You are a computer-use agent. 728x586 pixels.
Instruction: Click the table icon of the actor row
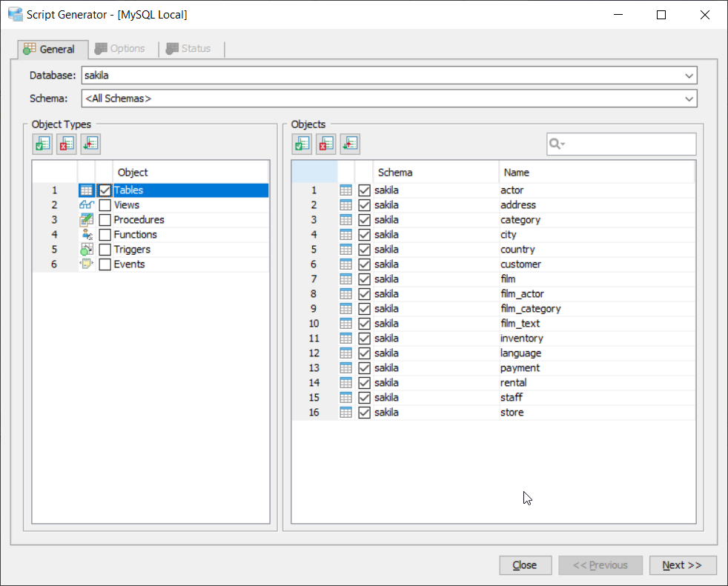345,190
